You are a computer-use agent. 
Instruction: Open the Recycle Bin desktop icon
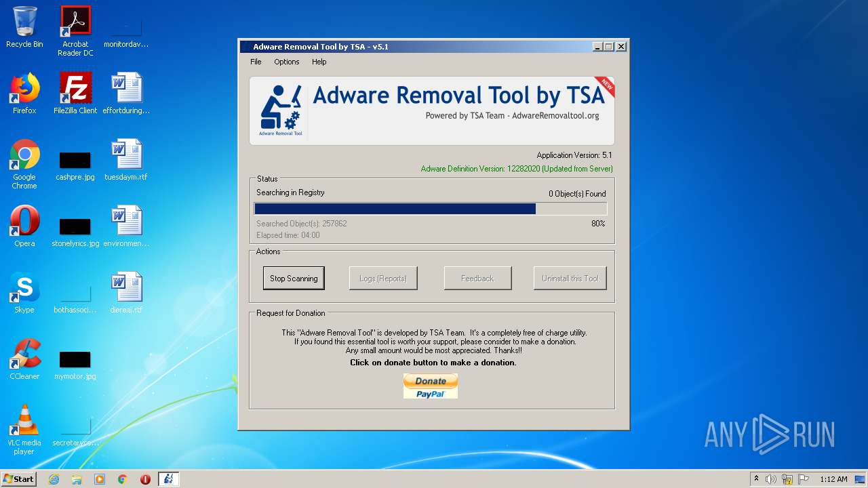[x=24, y=27]
